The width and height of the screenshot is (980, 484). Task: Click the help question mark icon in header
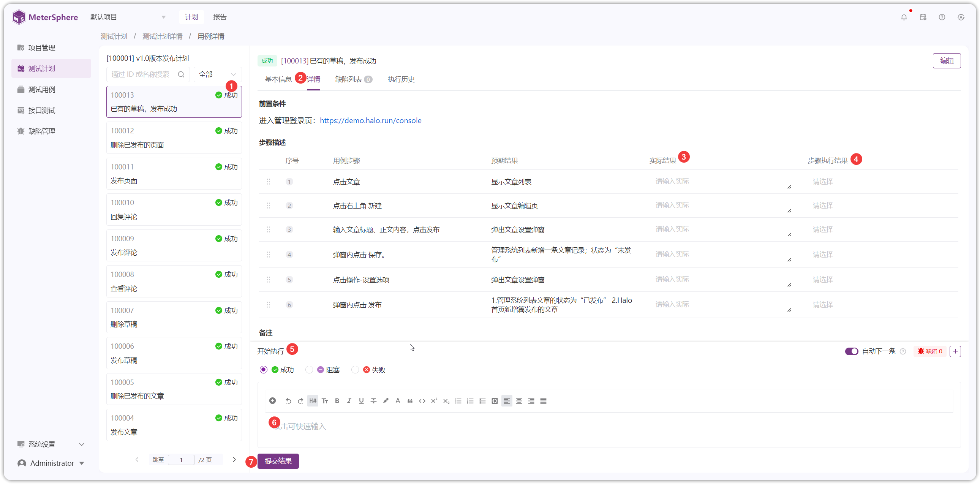point(942,17)
